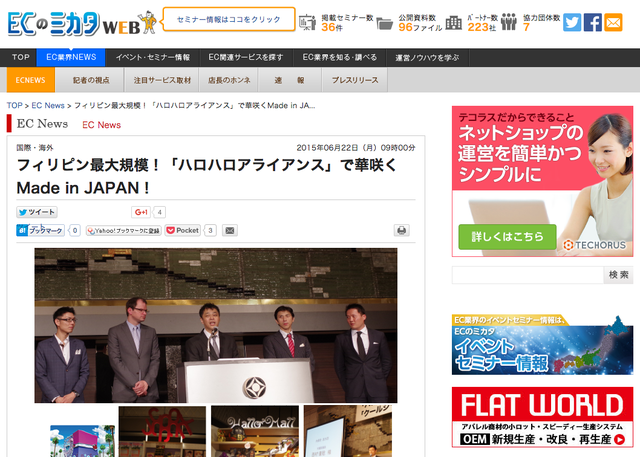Screen dimensions: 640x457
Task: Click the Hatena bookmark count 0
Action: click(75, 231)
